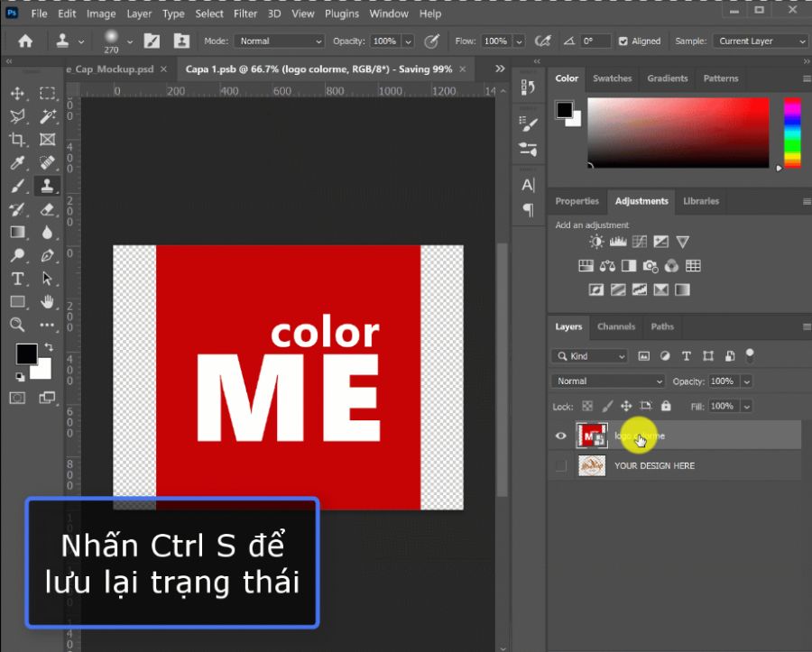This screenshot has height=652, width=812.
Task: Open the clone stamp Mode dropdown
Action: point(279,41)
